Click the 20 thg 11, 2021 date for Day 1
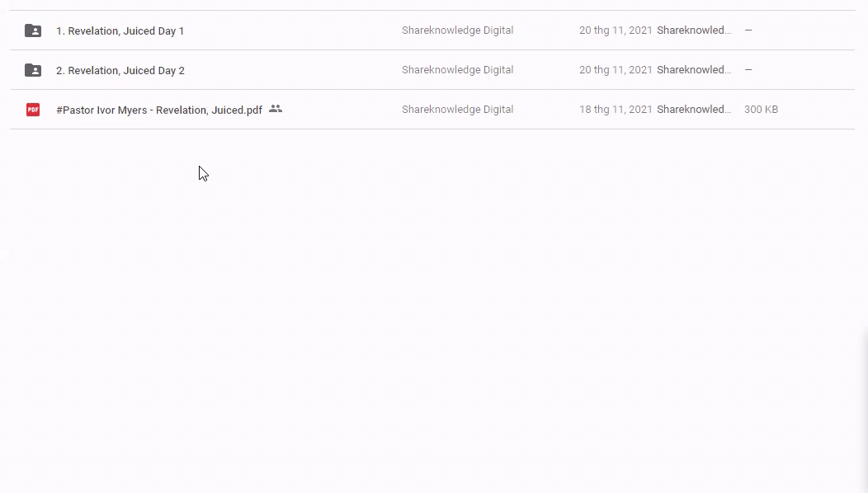Viewport: 868px width, 493px height. click(615, 31)
